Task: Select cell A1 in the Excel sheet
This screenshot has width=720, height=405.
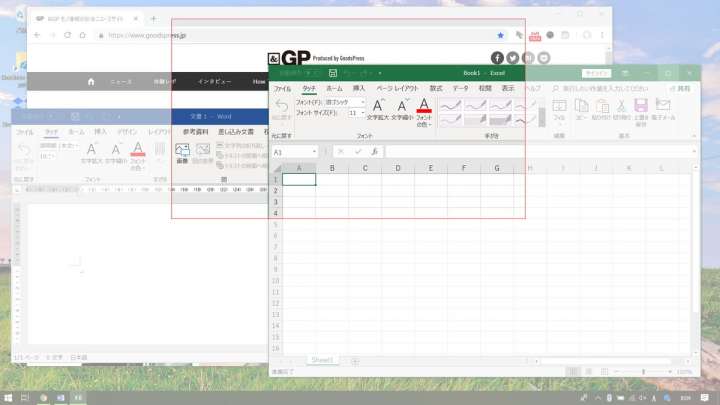Action: (299, 180)
